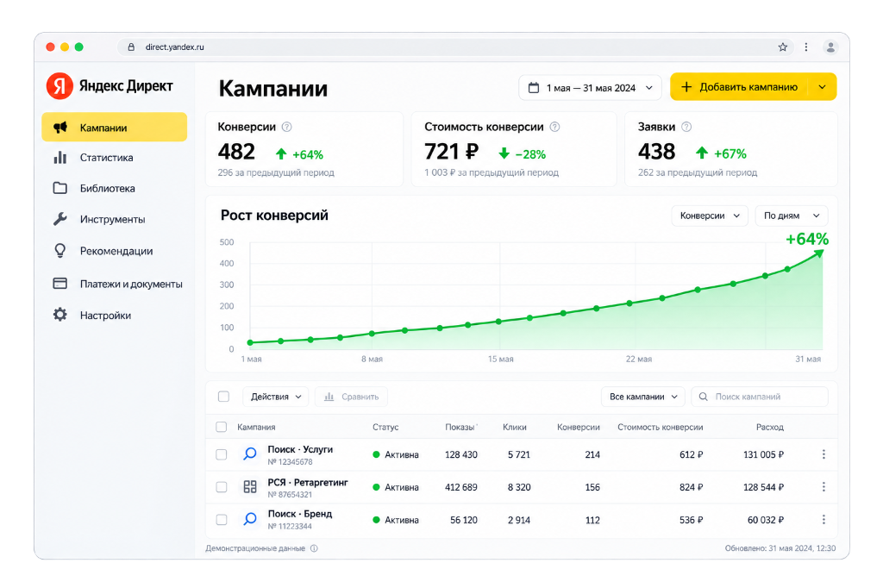Click the search-type icon of Поиск · Бренд

250,519
